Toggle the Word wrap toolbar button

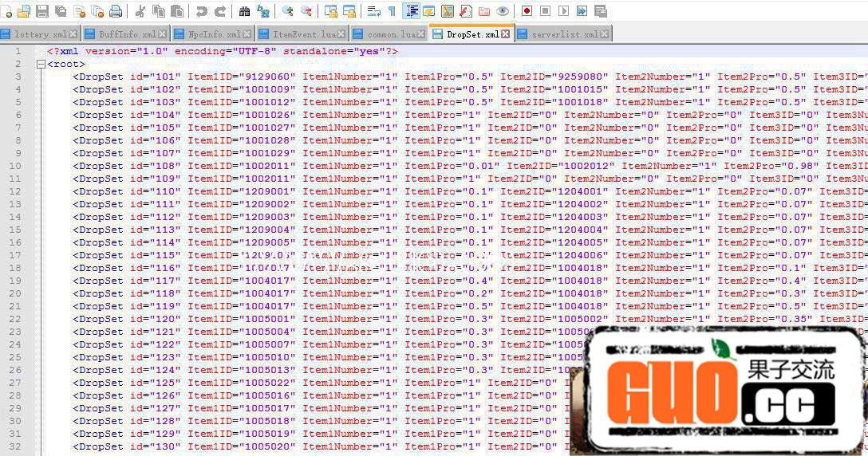tap(373, 11)
